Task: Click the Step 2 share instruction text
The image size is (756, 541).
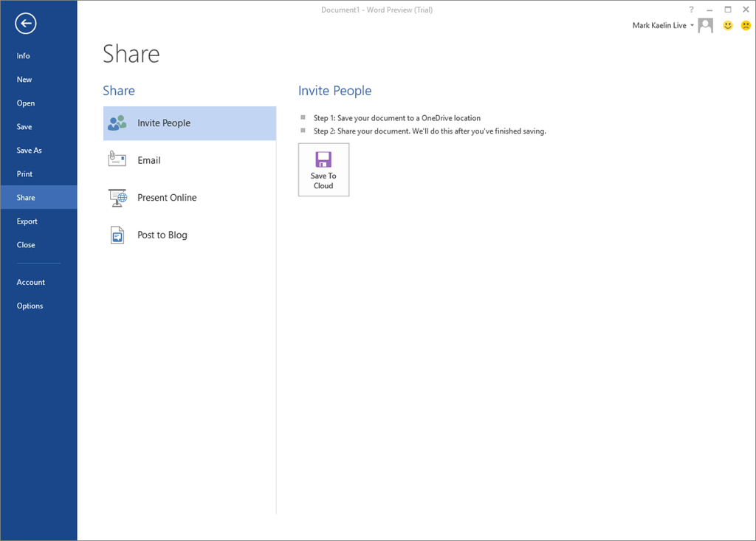Action: tap(430, 131)
